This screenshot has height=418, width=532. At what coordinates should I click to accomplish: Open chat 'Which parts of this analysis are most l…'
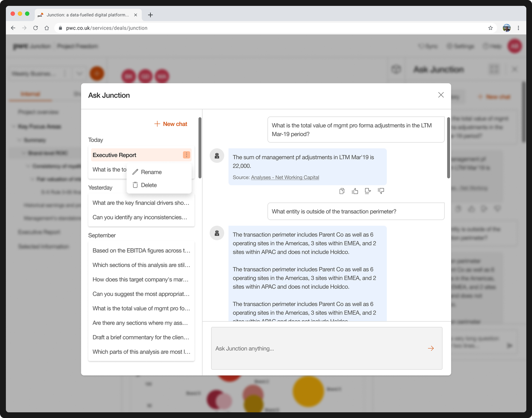141,352
